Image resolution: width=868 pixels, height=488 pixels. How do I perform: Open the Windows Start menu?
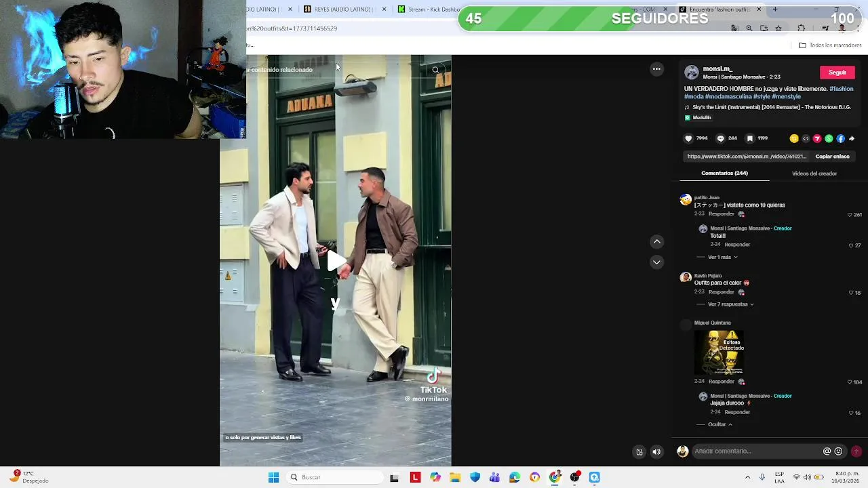[274, 478]
